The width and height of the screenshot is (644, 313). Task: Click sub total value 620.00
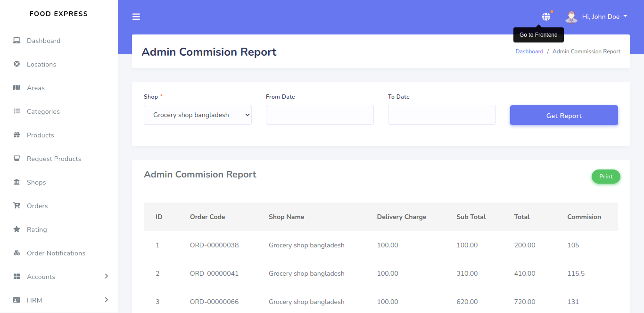click(467, 302)
